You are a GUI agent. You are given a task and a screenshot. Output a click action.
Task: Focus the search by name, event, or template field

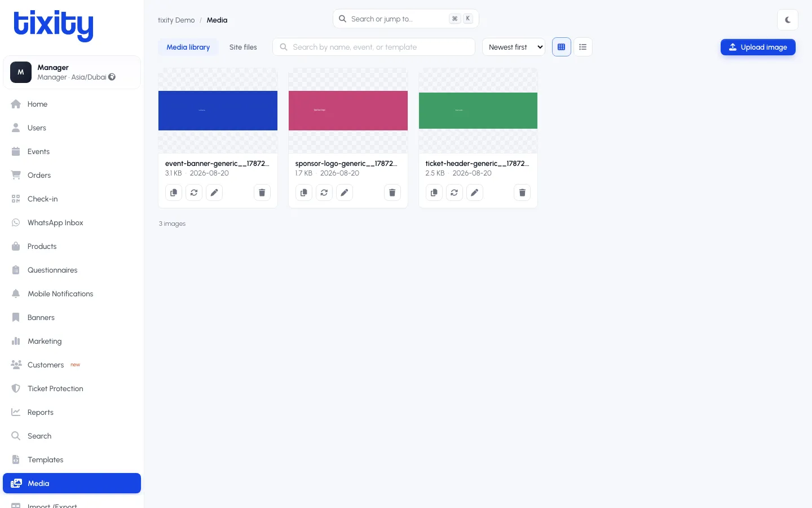[x=374, y=47]
